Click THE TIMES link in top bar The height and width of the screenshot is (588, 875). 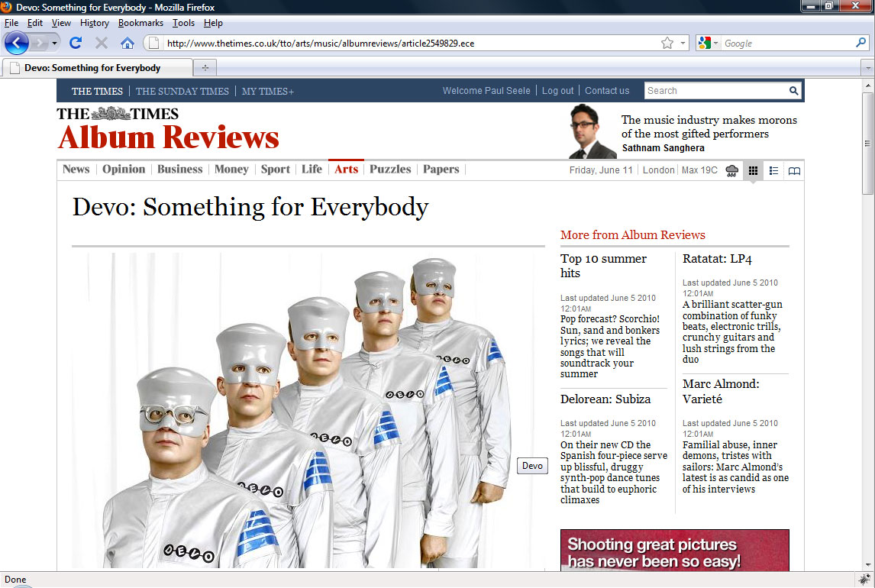click(x=97, y=91)
